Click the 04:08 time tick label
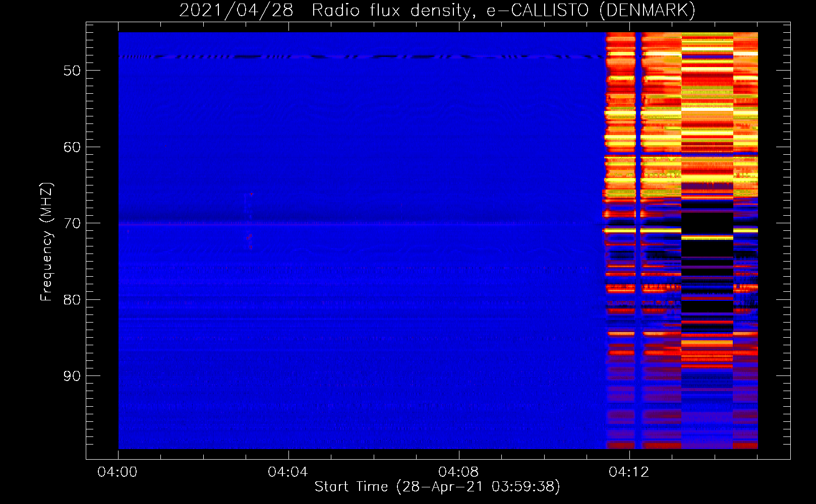The image size is (816, 504). pyautogui.click(x=458, y=472)
